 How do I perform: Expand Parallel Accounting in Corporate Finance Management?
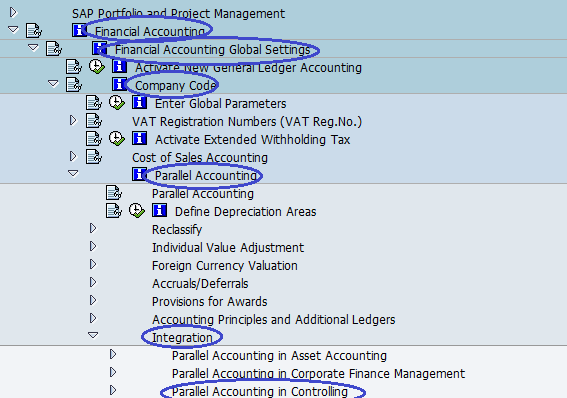(113, 372)
